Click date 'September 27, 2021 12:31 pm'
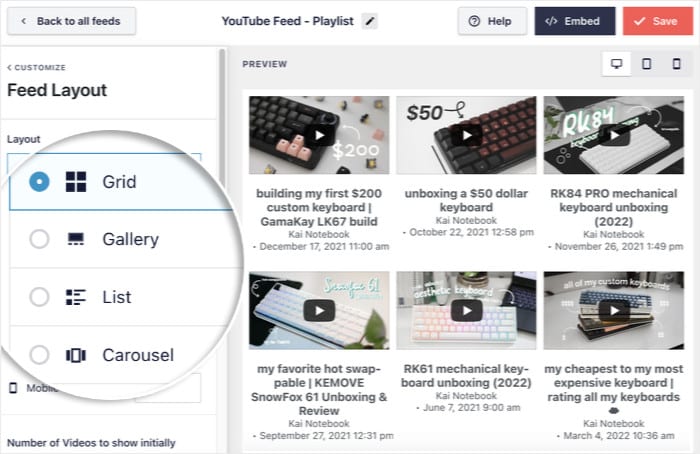The image size is (700, 454). coord(326,436)
